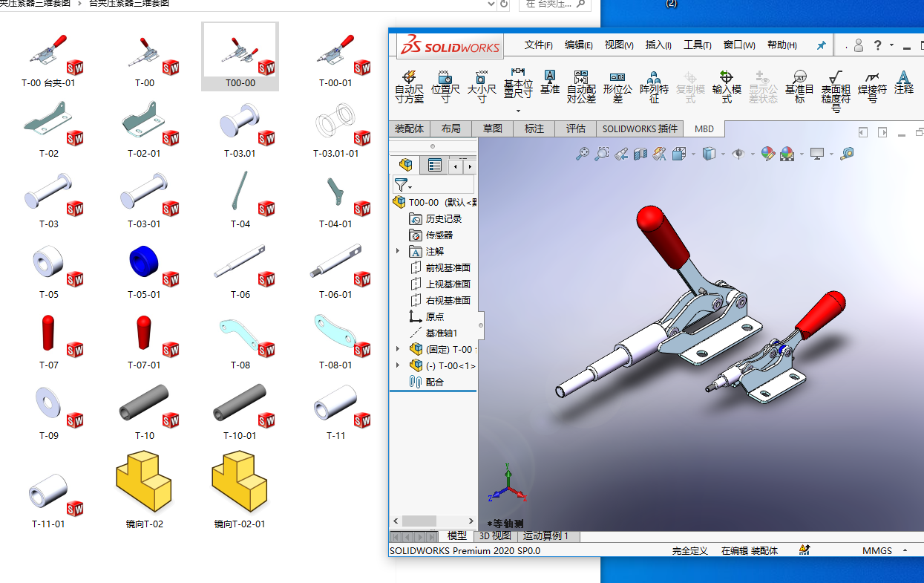Click the help question mark button
This screenshot has height=583, width=924.
tap(878, 45)
